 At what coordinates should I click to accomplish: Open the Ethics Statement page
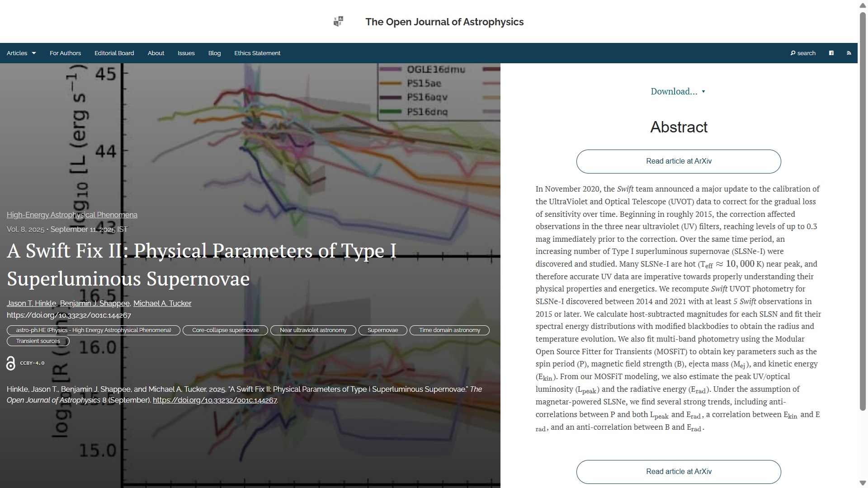[257, 53]
